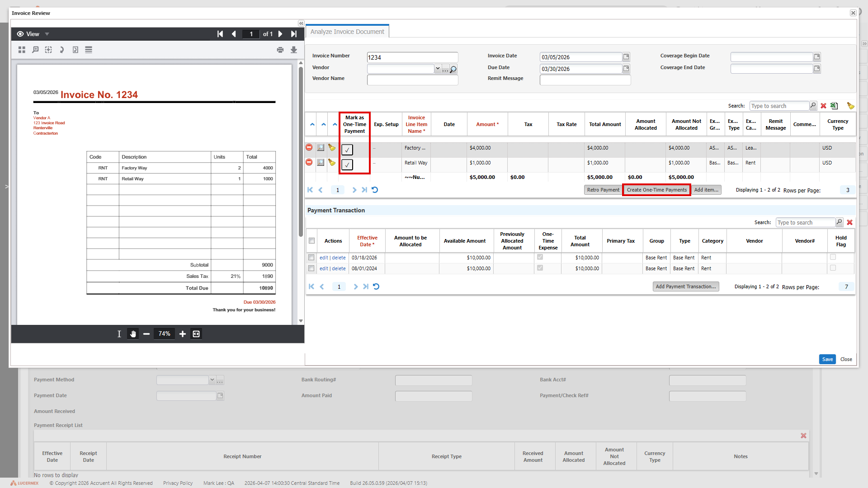This screenshot has height=488, width=868.
Task: Open Invoice Date calendar picker
Action: point(626,57)
